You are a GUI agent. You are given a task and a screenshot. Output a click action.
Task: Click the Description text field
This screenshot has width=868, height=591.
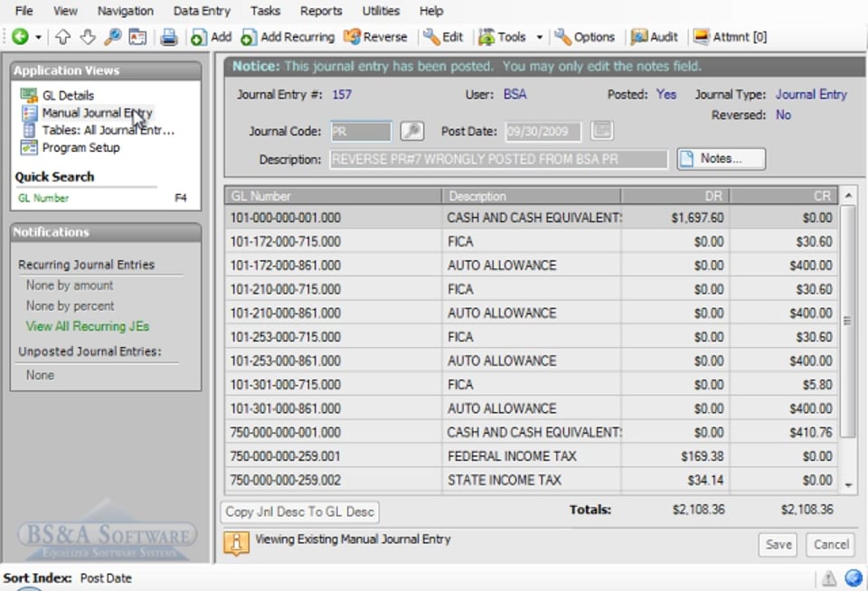tap(499, 159)
